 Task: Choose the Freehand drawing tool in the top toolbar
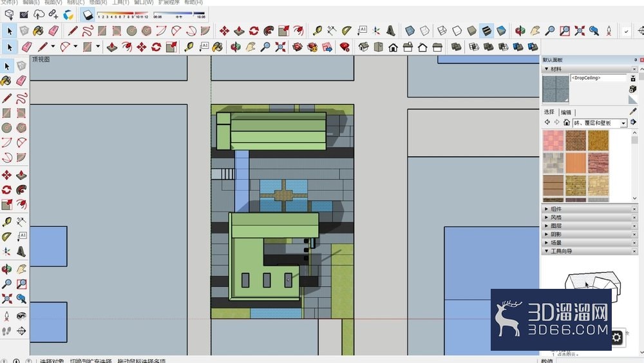pyautogui.click(x=88, y=31)
